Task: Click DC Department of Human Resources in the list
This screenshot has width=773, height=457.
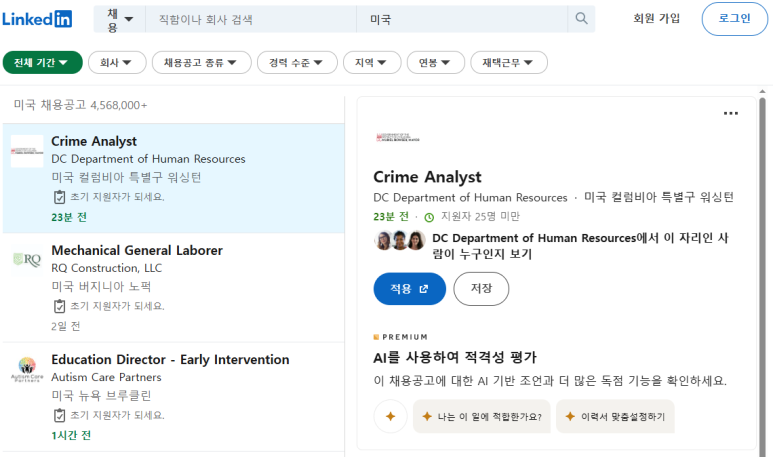Action: (148, 159)
